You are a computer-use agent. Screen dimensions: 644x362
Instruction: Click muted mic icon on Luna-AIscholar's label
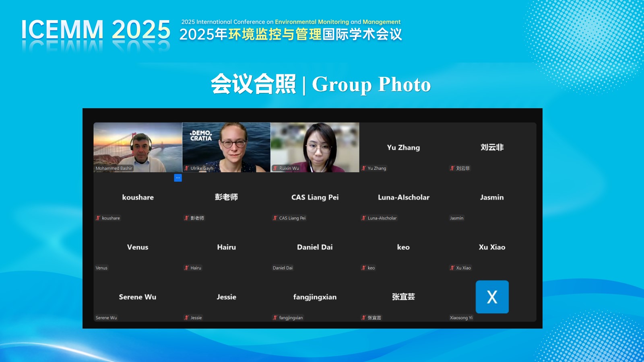[363, 218]
